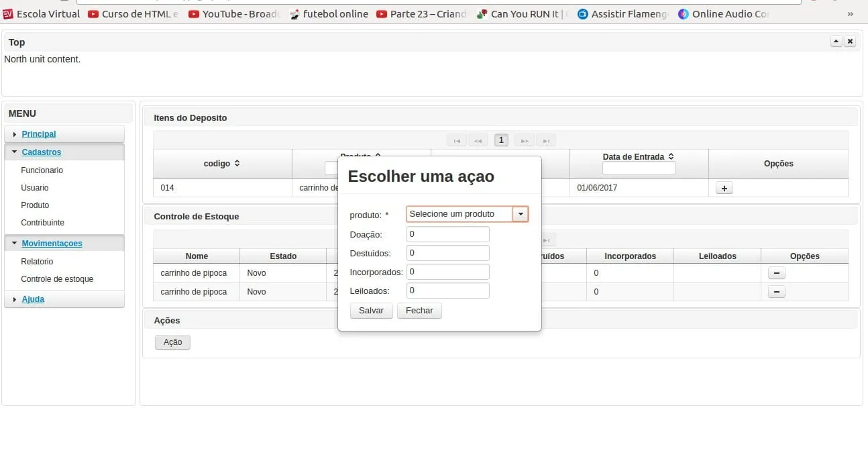868x463 pixels.
Task: Click the Fechar button
Action: pyautogui.click(x=419, y=311)
